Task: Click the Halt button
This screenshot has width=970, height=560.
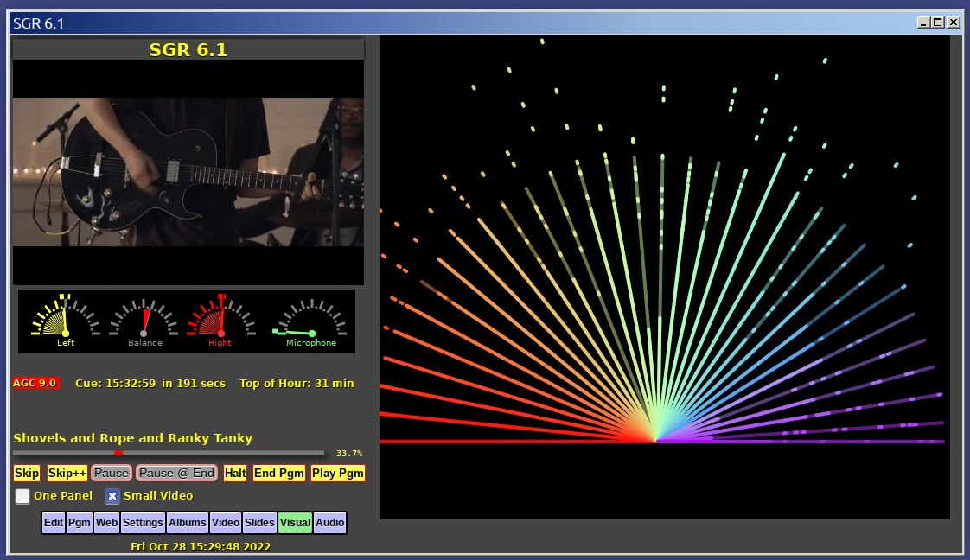Action: [x=235, y=473]
